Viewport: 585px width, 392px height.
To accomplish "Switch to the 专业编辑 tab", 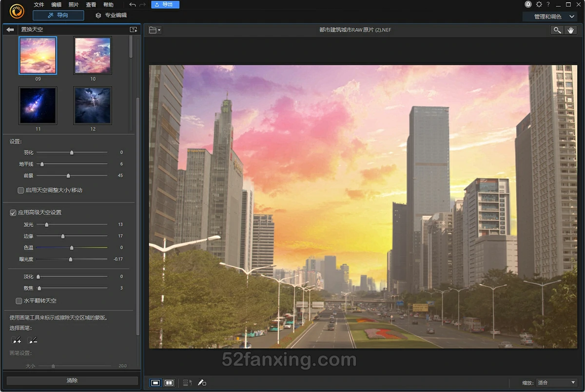I will pyautogui.click(x=112, y=16).
